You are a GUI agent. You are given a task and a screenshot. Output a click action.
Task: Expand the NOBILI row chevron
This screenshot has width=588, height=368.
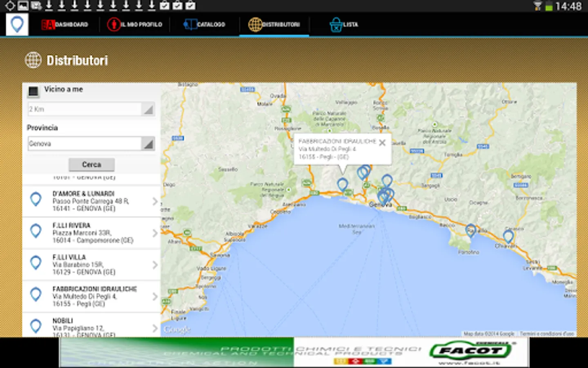[155, 328]
